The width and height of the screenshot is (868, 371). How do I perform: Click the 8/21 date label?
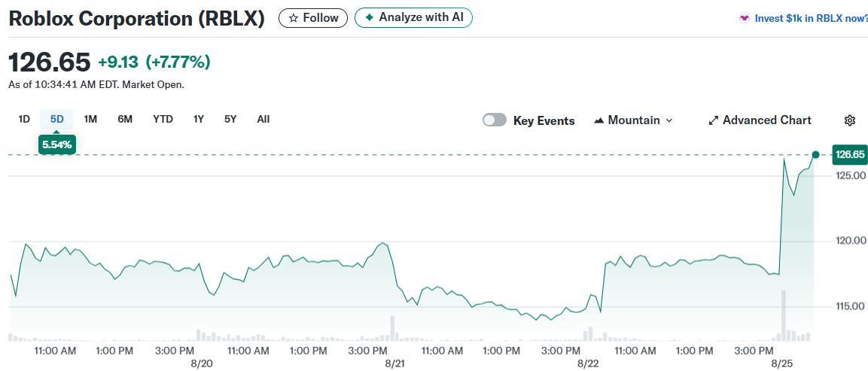(394, 363)
